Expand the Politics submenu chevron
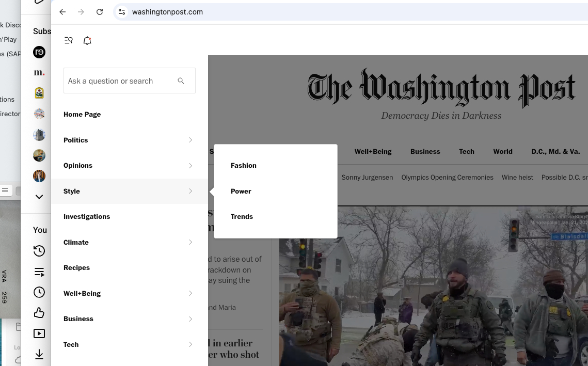Screen dimensions: 588x366 coord(190,140)
